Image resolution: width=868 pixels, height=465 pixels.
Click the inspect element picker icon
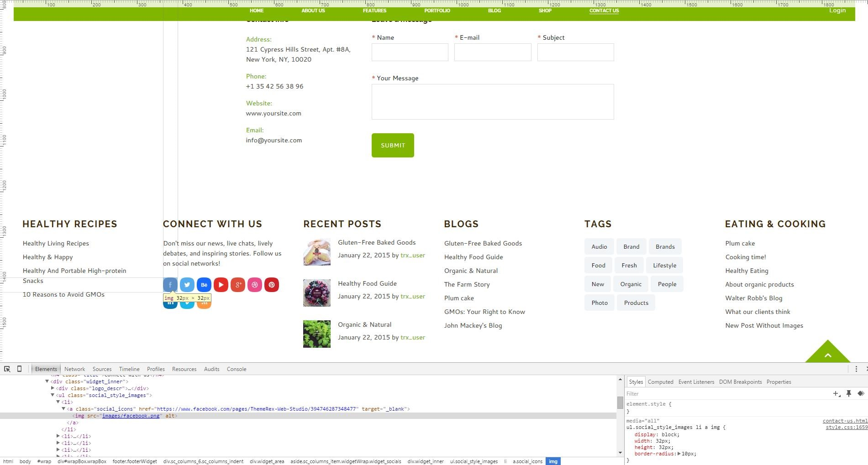pyautogui.click(x=7, y=369)
